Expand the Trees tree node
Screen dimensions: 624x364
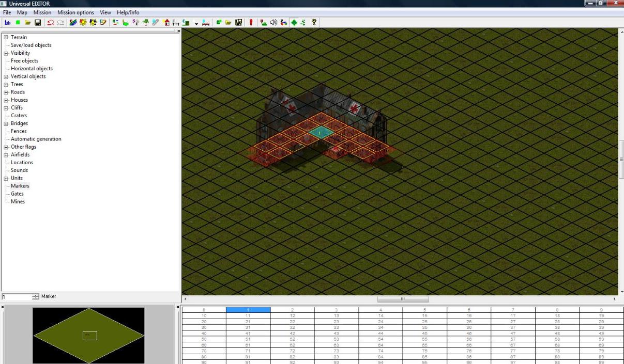coord(6,84)
